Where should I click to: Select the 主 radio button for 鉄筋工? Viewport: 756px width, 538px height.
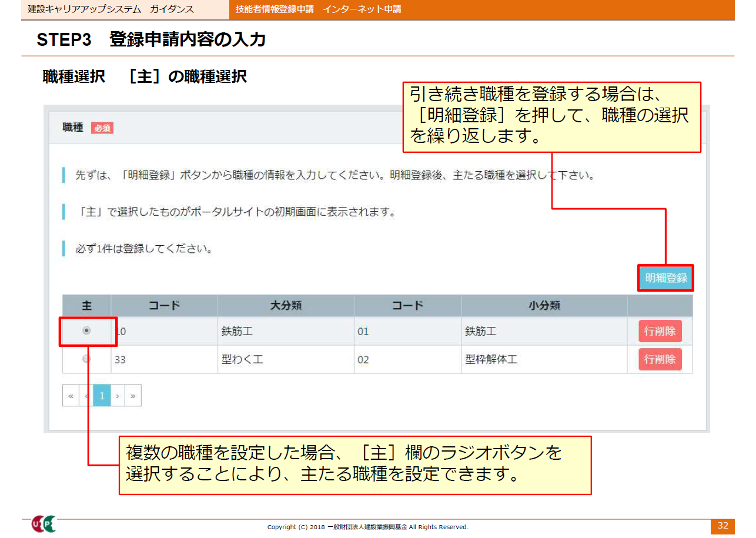point(86,331)
